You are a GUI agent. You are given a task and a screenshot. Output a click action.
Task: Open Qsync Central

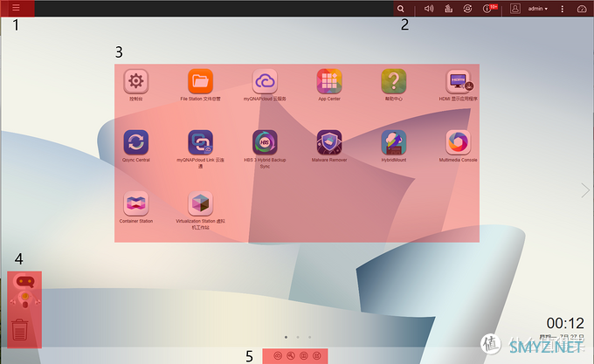(136, 142)
